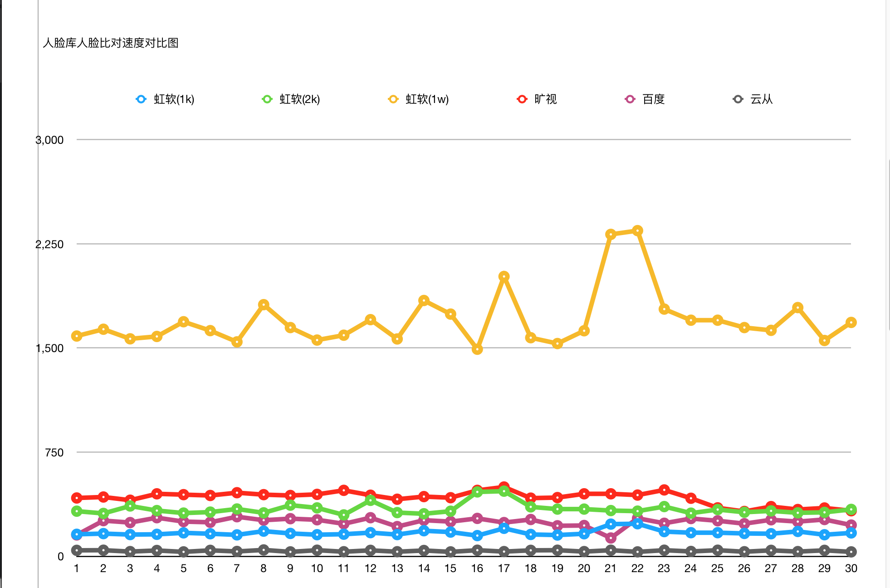
Task: Click the gray 云从 legend marker
Action: 738,99
